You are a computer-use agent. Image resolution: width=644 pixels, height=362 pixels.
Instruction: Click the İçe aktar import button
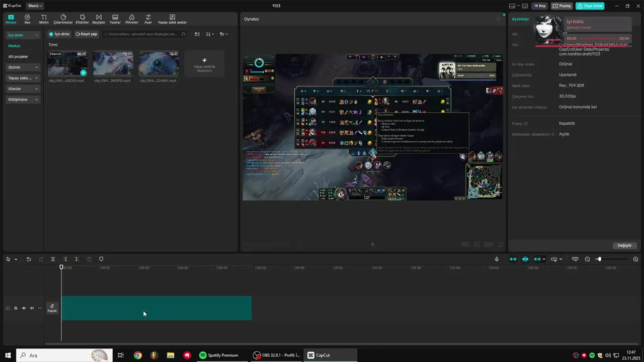(59, 34)
